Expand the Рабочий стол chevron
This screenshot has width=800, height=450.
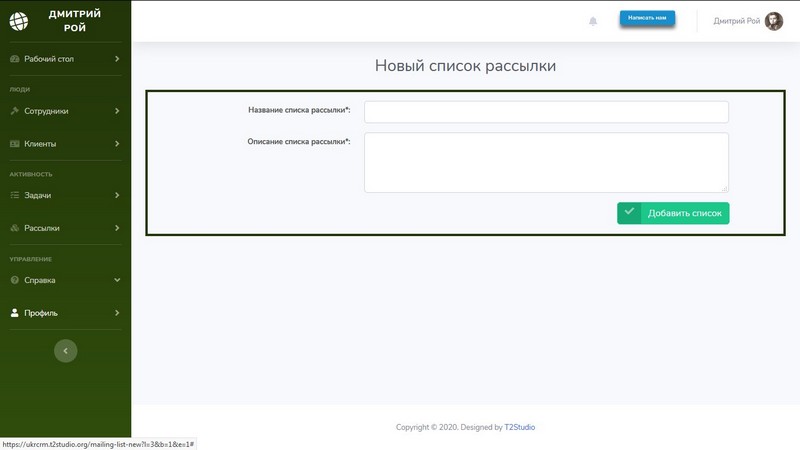tap(117, 59)
